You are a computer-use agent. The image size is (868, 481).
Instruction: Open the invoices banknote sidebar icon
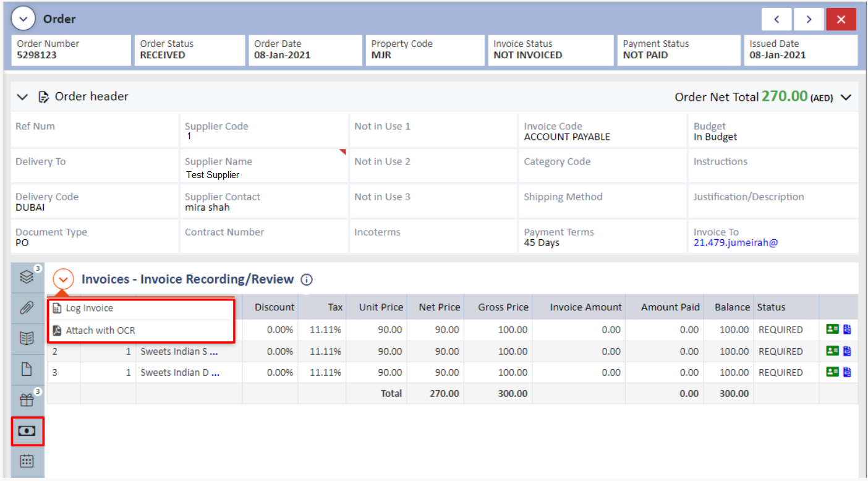pos(27,431)
